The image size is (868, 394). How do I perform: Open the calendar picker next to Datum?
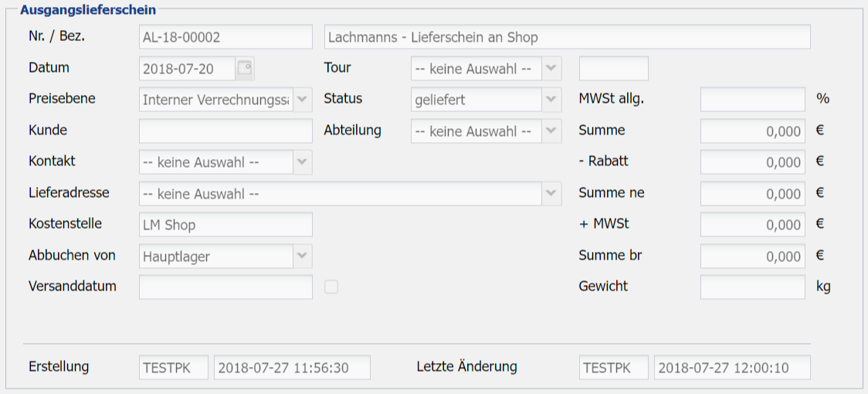[x=245, y=68]
